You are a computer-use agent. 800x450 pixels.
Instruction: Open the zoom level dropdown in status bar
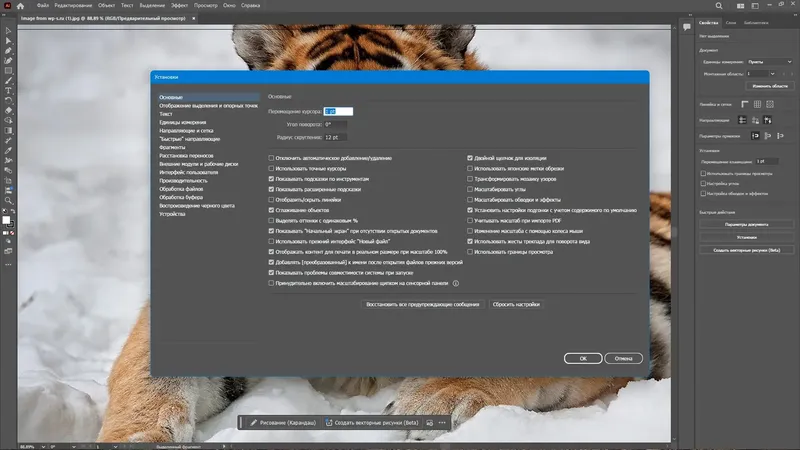tap(43, 447)
